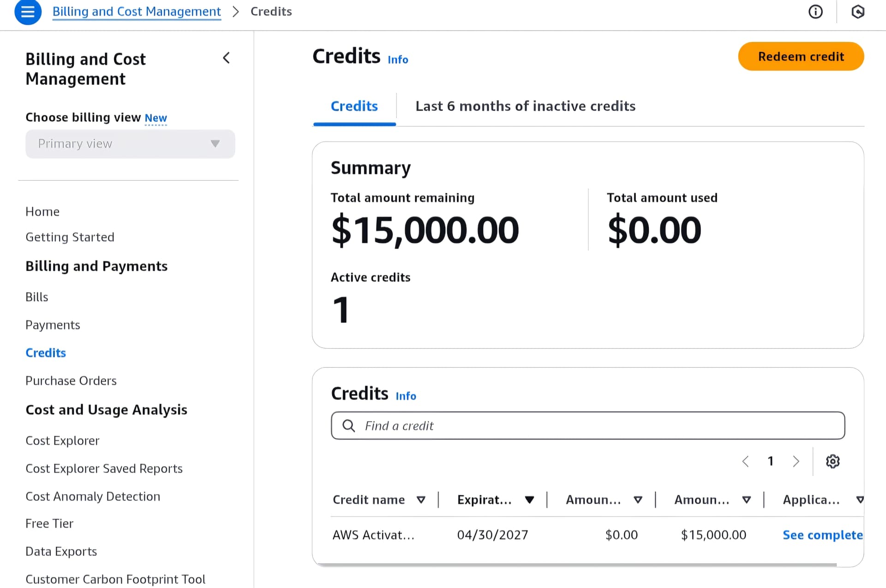
Task: Open Free Tier in sidebar
Action: (x=49, y=524)
